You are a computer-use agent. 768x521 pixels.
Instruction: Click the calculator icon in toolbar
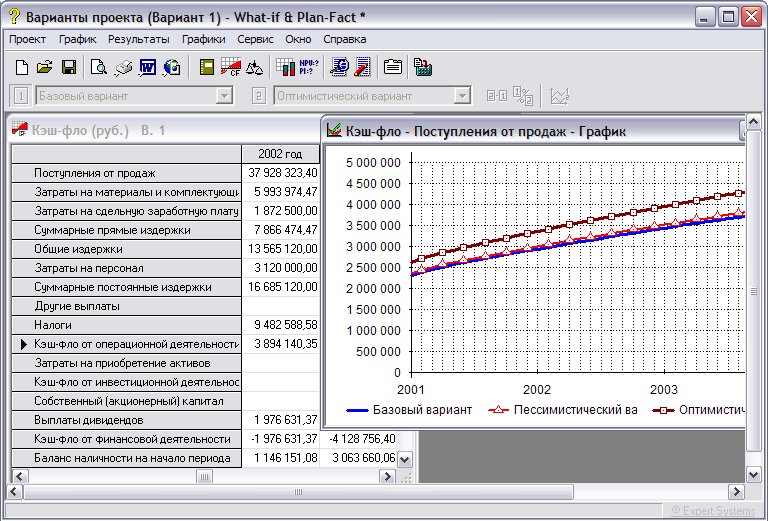click(423, 67)
